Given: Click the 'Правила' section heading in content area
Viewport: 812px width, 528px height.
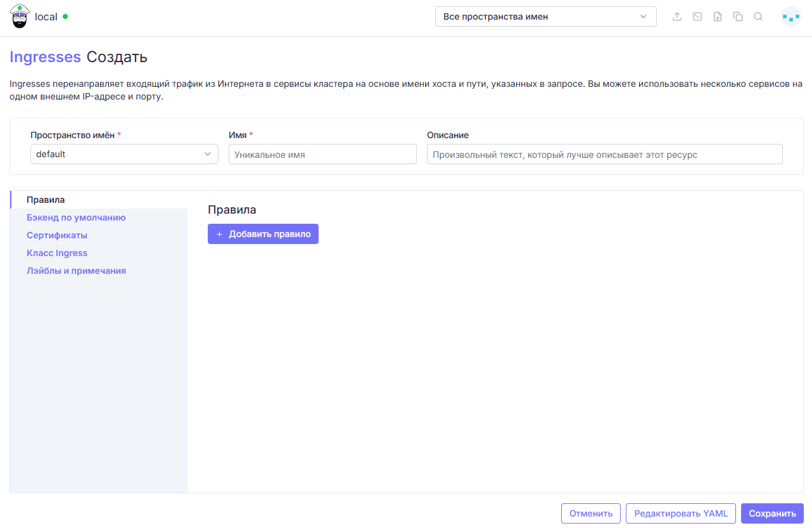Looking at the screenshot, I should (x=232, y=210).
